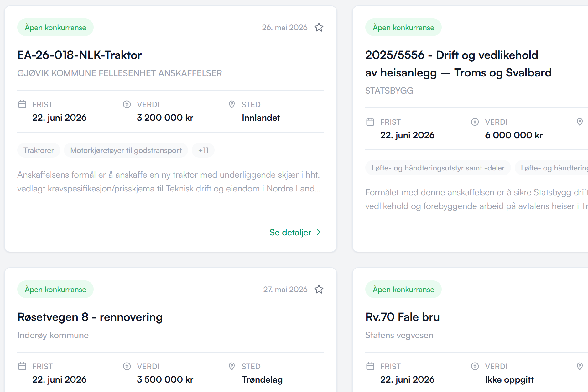The width and height of the screenshot is (588, 392).
Task: Expand the +11 more categories tag
Action: coord(203,150)
